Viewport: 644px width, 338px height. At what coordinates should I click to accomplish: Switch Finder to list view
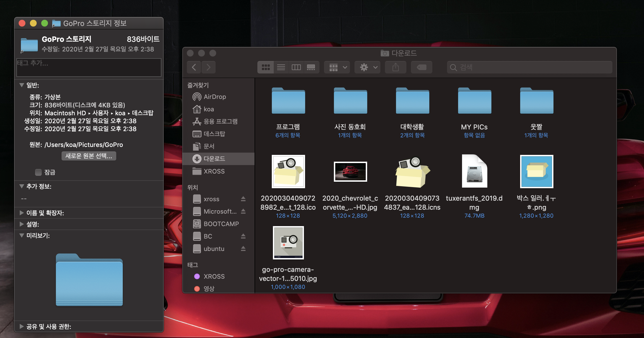(281, 67)
